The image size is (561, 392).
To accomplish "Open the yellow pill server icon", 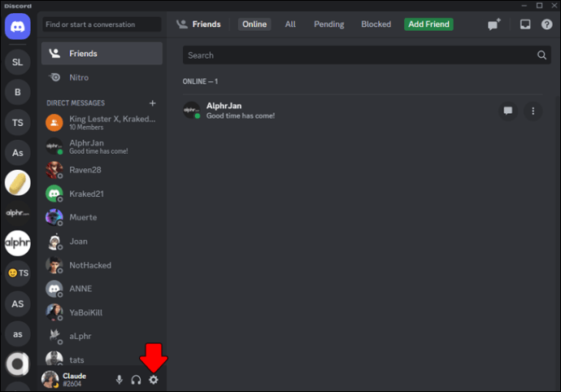I will tap(18, 183).
